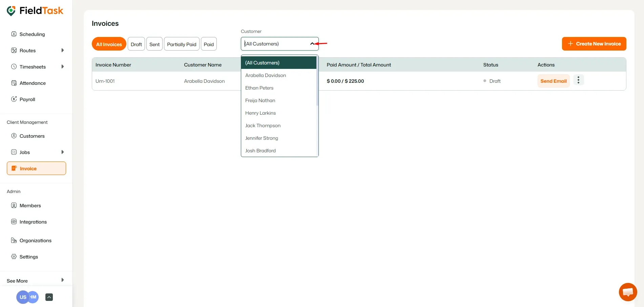Click the Invoice document icon
644x307 pixels.
click(x=14, y=168)
